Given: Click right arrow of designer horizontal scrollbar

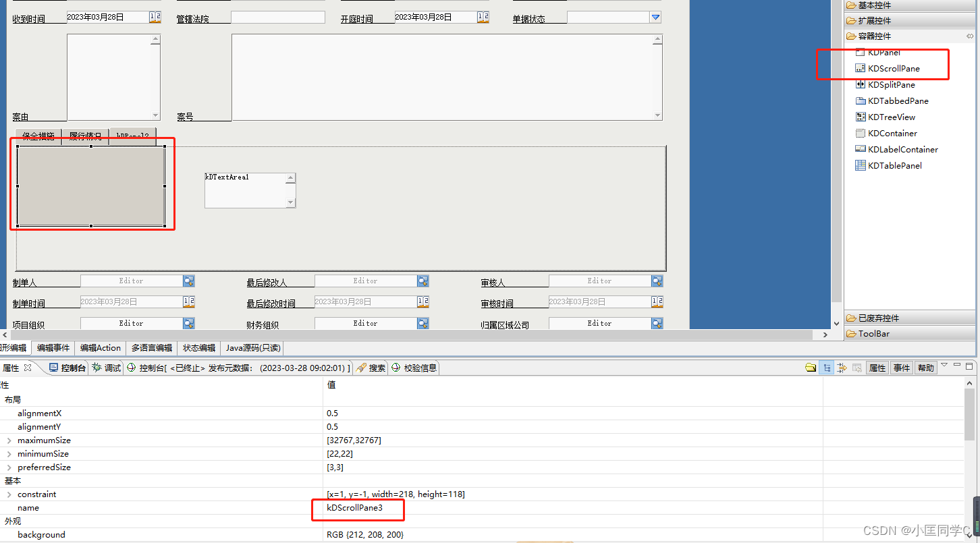Looking at the screenshot, I should (x=825, y=335).
